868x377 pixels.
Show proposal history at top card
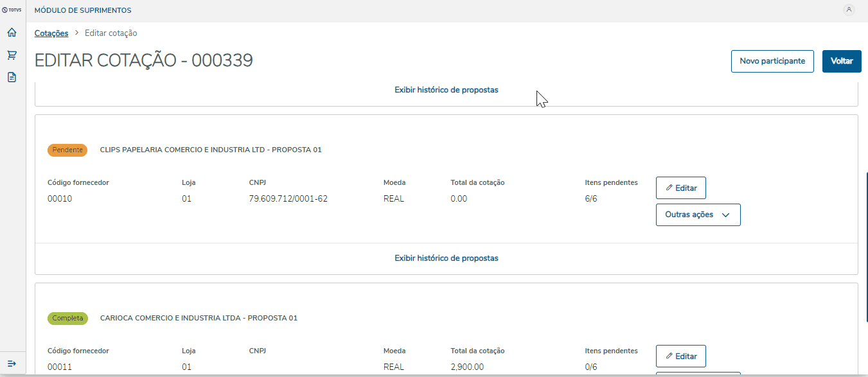click(446, 90)
